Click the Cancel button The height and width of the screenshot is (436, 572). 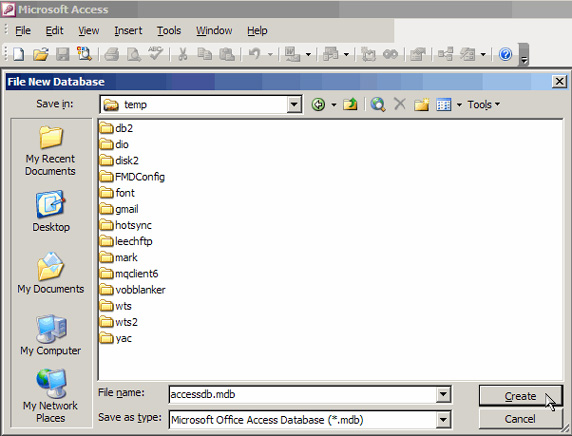520,419
